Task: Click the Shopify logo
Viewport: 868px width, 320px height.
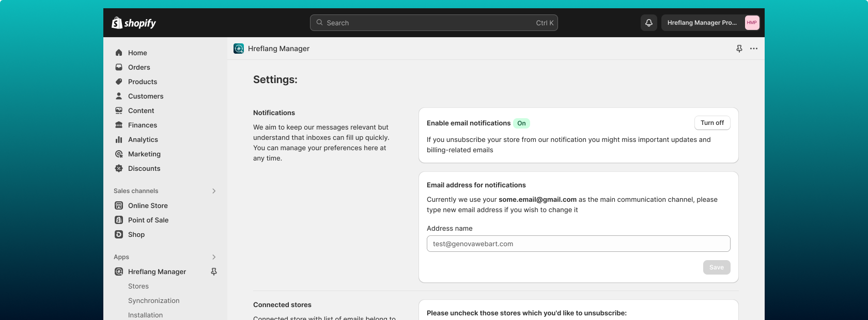Action: (134, 23)
